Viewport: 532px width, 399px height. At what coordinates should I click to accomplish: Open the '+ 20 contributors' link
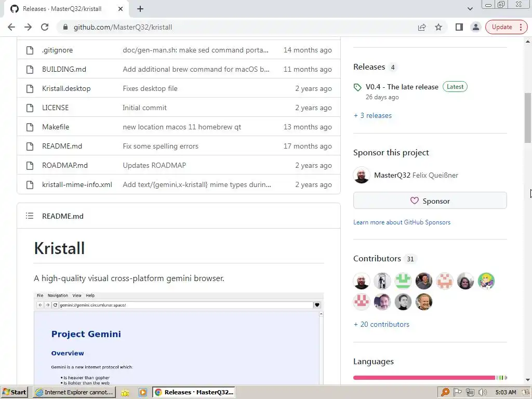pos(381,324)
